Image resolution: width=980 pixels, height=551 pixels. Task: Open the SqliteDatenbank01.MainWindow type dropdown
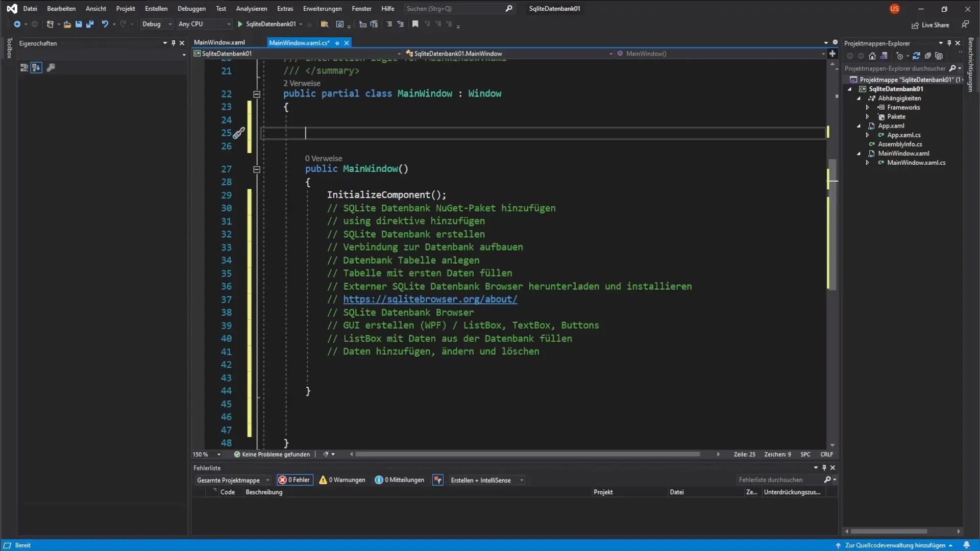509,54
